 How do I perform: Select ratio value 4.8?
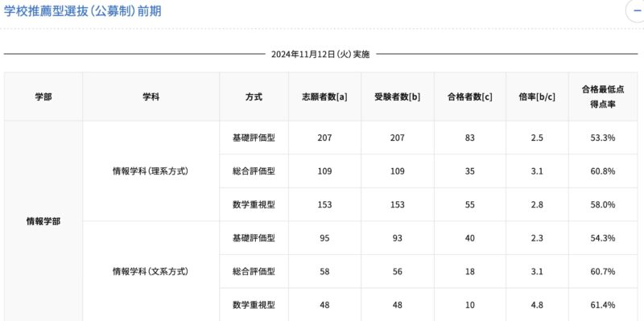point(537,305)
